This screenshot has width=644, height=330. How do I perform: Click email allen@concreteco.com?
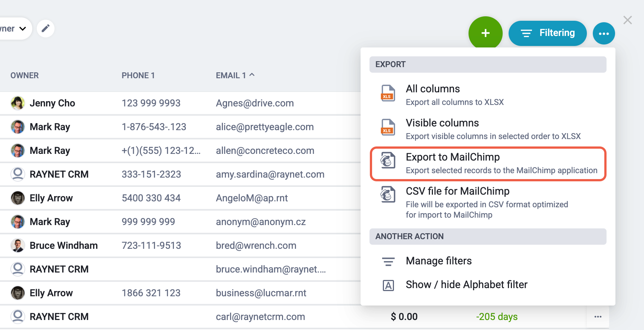265,151
